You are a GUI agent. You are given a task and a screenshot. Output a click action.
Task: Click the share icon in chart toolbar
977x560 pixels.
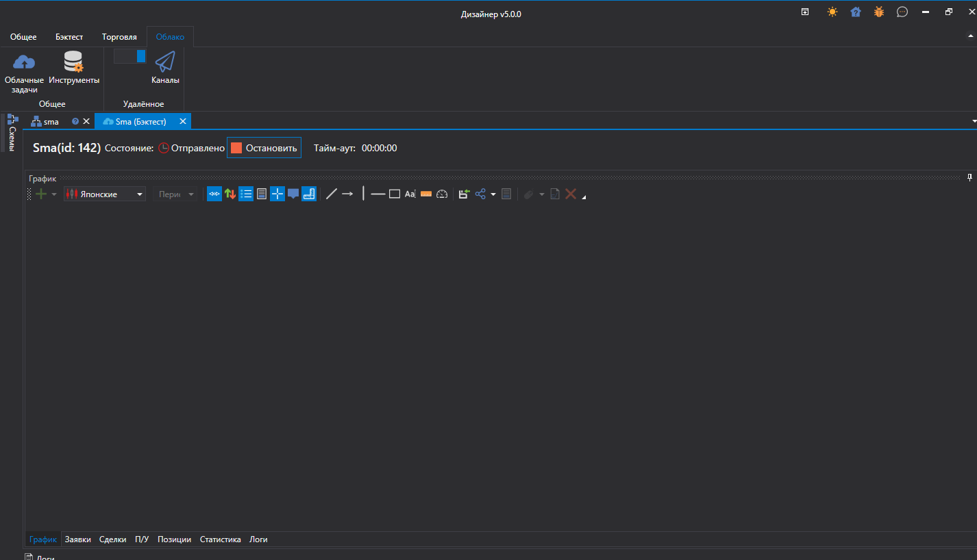pos(480,194)
